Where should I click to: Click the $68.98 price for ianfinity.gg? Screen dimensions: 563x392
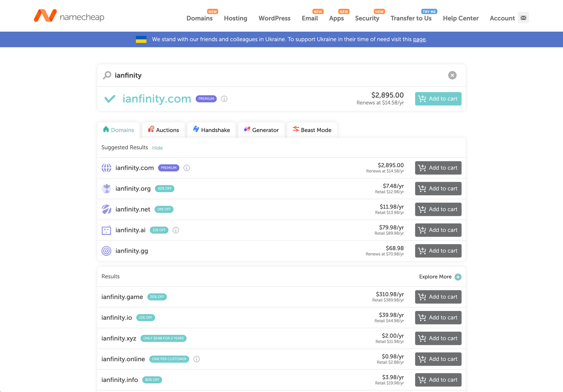(395, 248)
